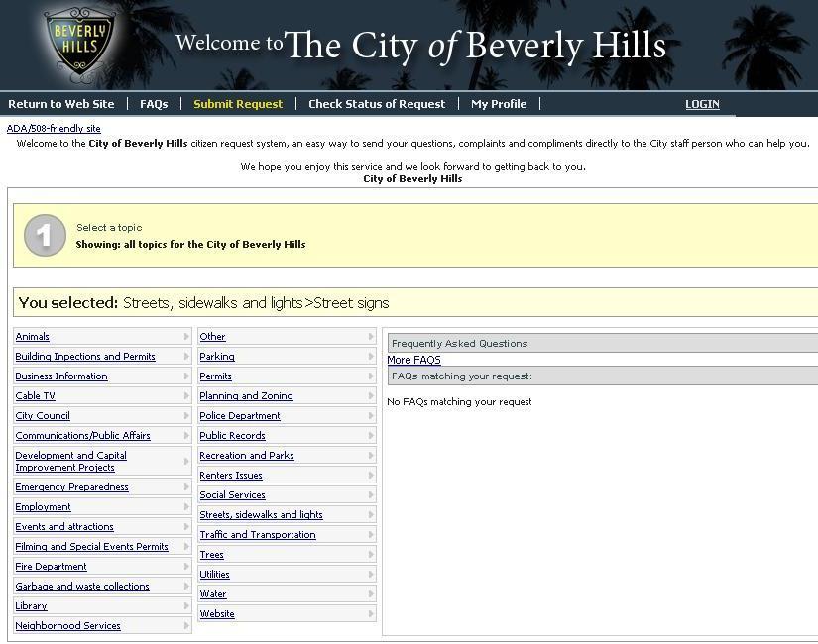Click the LOGIN link
The height and width of the screenshot is (644, 818).
(702, 104)
